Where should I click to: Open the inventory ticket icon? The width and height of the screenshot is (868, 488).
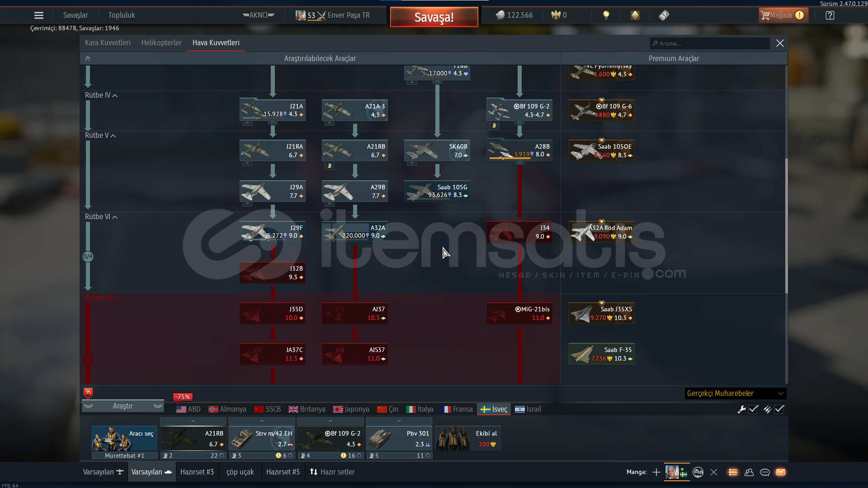point(664,15)
